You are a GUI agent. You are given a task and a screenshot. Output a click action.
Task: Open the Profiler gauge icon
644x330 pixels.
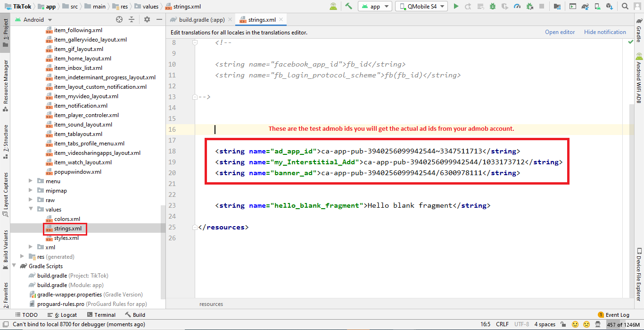517,7
